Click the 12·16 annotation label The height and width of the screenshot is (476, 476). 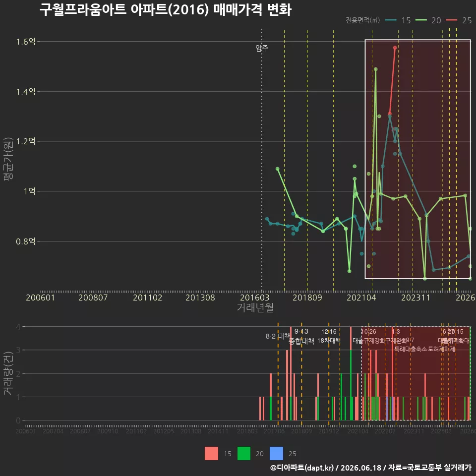coord(329,332)
